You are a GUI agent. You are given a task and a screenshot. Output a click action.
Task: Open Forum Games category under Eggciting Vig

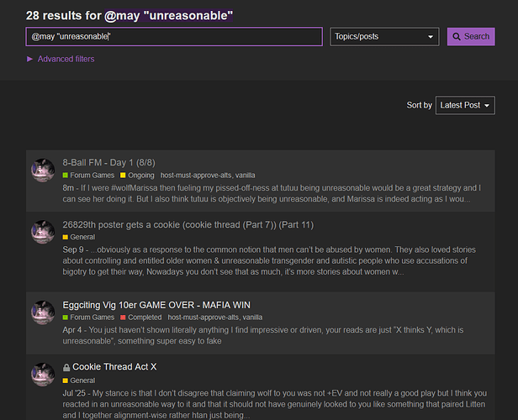[88, 318]
